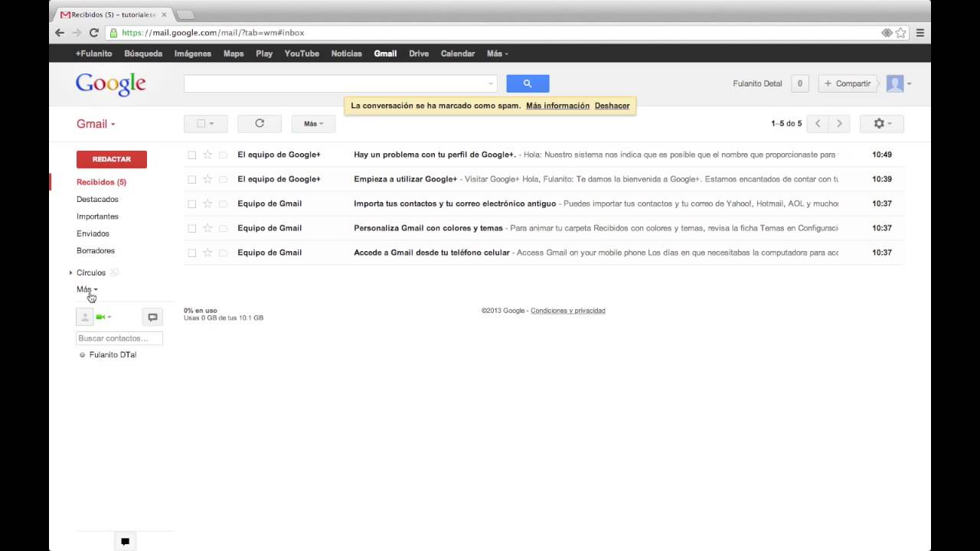Open Búsqueda in the Google bar
This screenshot has height=551, width=980.
(x=143, y=54)
